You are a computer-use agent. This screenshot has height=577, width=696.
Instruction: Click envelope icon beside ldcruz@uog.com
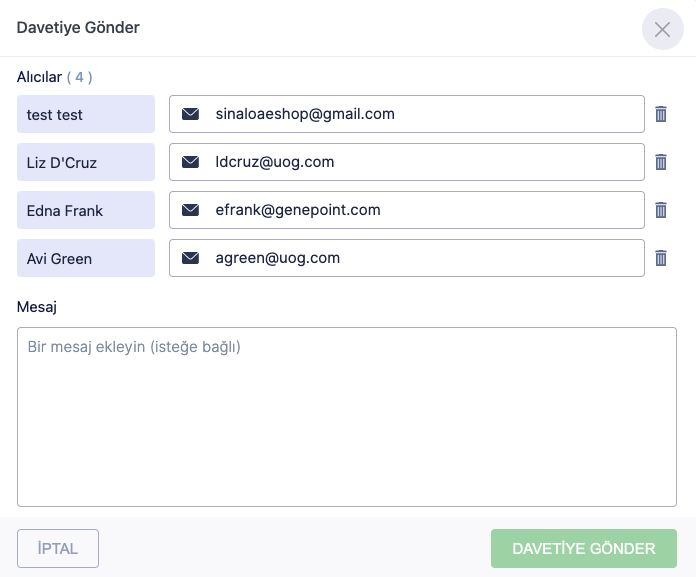[x=191, y=162]
